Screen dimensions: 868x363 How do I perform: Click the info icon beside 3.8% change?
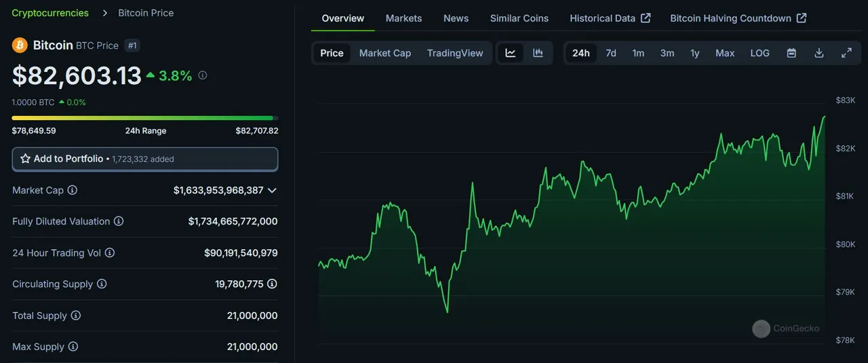point(202,75)
